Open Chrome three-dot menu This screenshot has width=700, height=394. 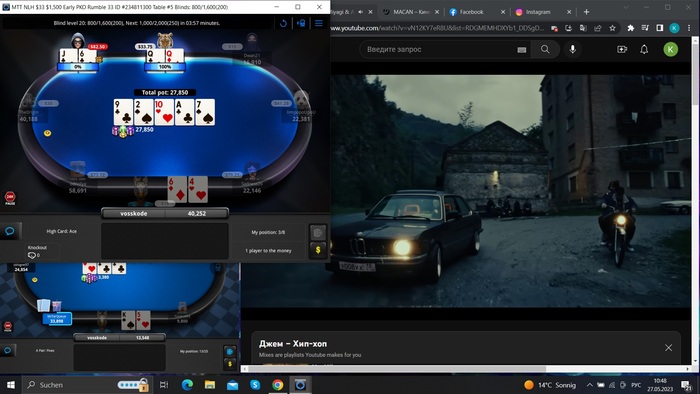[689, 28]
